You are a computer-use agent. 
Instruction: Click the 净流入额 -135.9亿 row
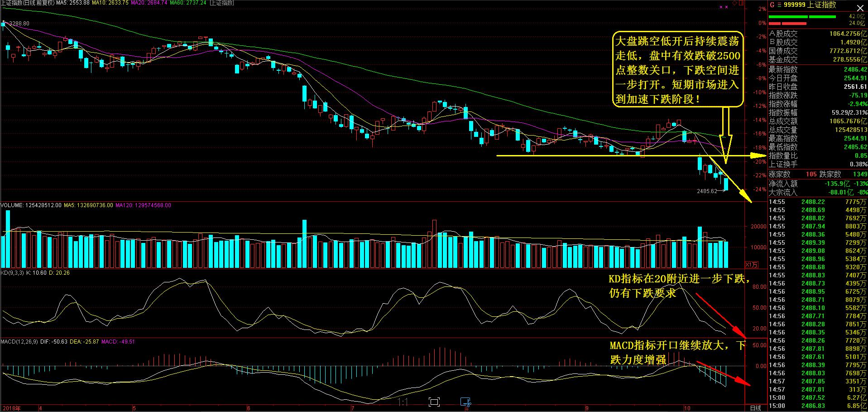[818, 184]
